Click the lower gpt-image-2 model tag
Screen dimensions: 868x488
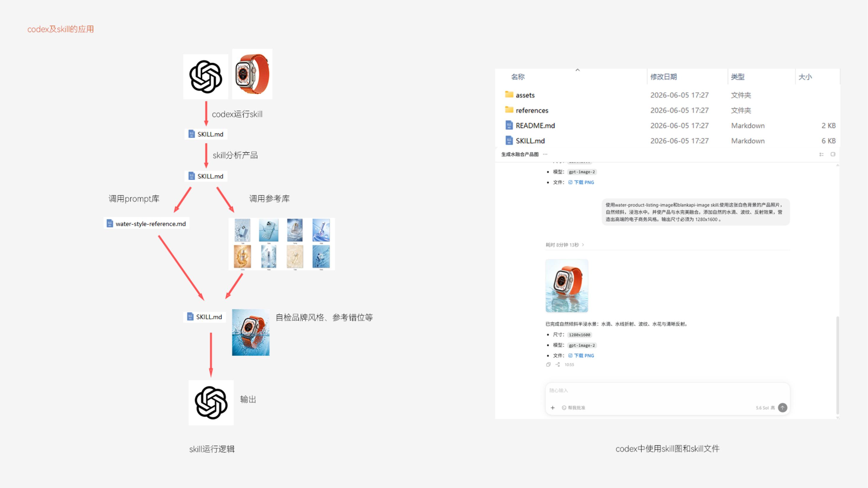click(582, 345)
